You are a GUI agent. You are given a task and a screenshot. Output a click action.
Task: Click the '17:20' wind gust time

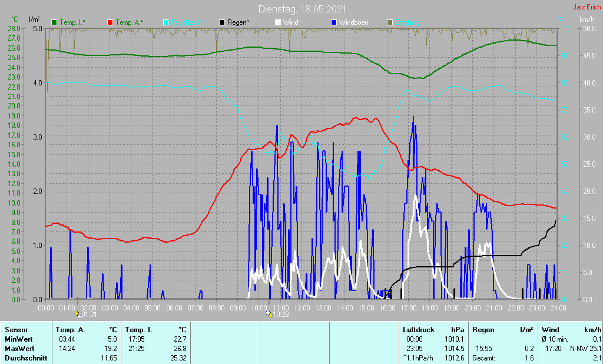(552, 349)
